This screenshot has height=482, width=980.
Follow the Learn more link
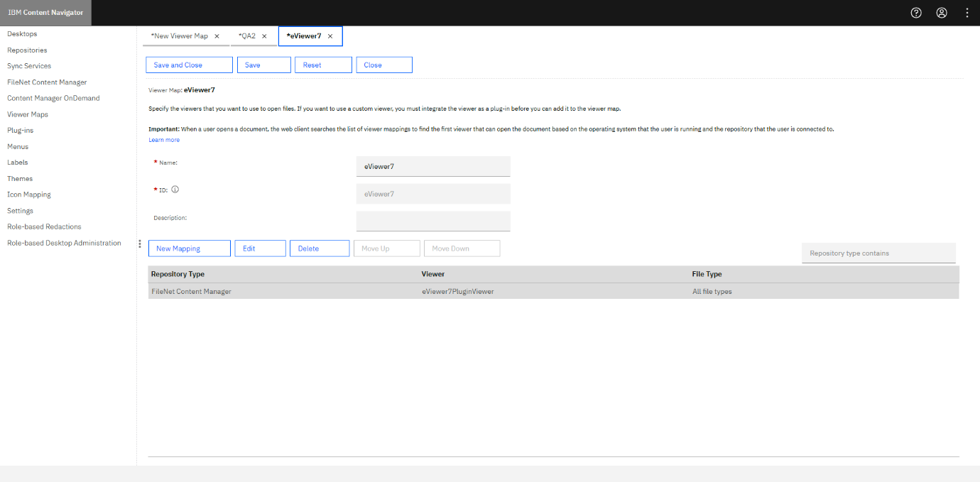164,140
